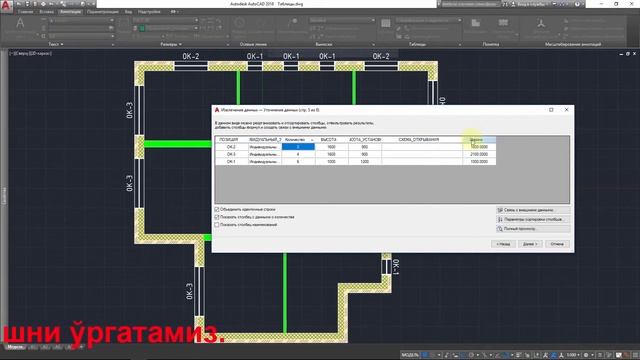Click Параметры сортировки столбцов button
The height and width of the screenshot is (360, 640).
pyautogui.click(x=533, y=220)
